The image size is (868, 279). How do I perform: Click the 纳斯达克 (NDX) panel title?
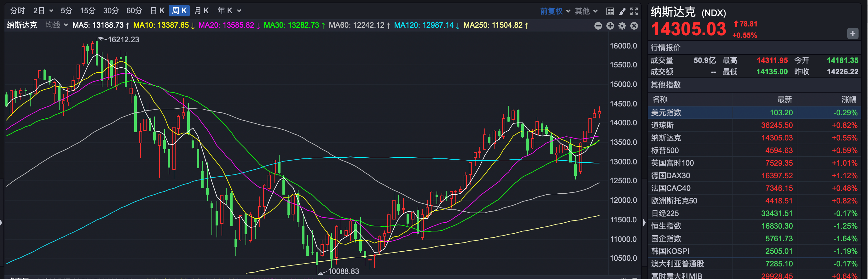(688, 12)
